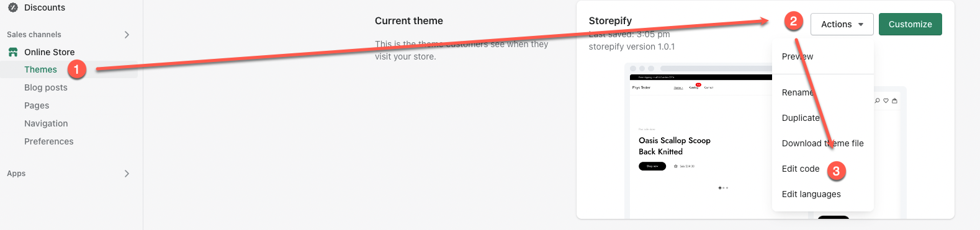This screenshot has width=980, height=230.
Task: Select Edit code from Actions menu
Action: coord(801,169)
